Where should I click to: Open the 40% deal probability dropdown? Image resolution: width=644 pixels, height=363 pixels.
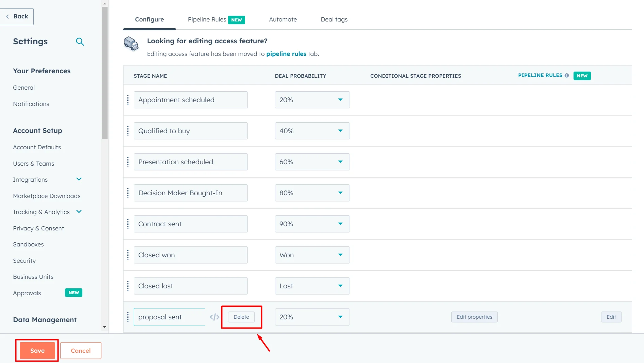point(312,131)
